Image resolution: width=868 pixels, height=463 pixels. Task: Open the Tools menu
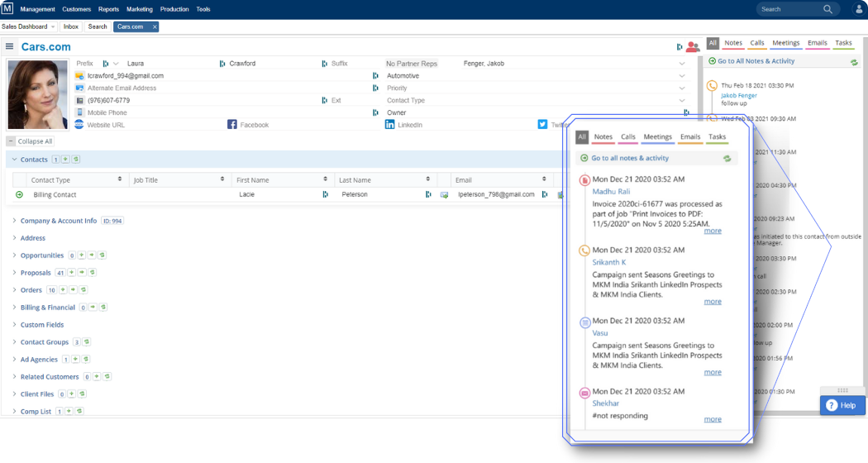[203, 9]
